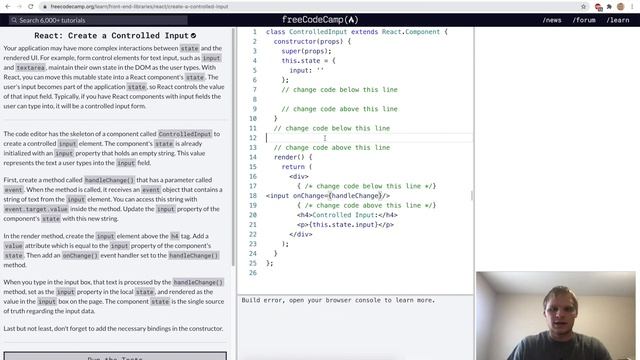Bookmark this page with the star icon
The image size is (640, 360).
pyautogui.click(x=583, y=7)
